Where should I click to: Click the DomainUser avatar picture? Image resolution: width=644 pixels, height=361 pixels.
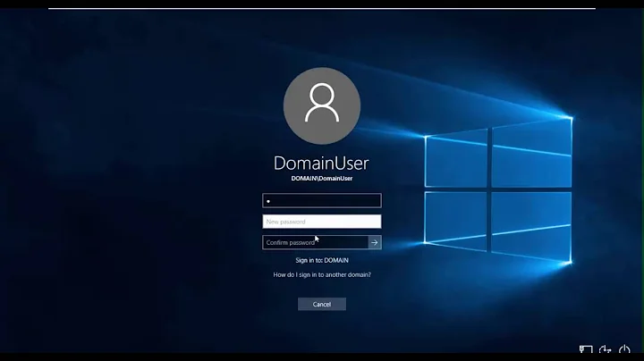(322, 105)
